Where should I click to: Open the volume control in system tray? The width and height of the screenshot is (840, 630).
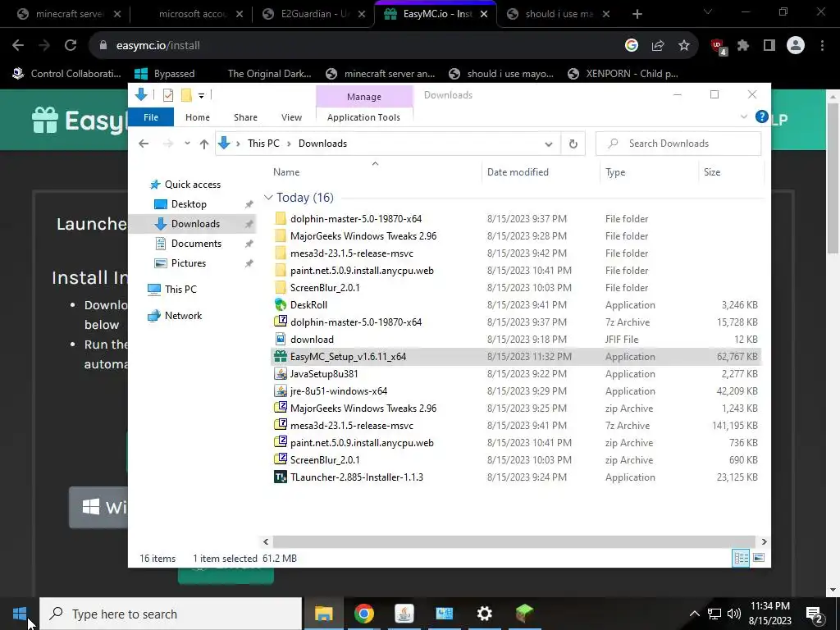click(x=734, y=614)
